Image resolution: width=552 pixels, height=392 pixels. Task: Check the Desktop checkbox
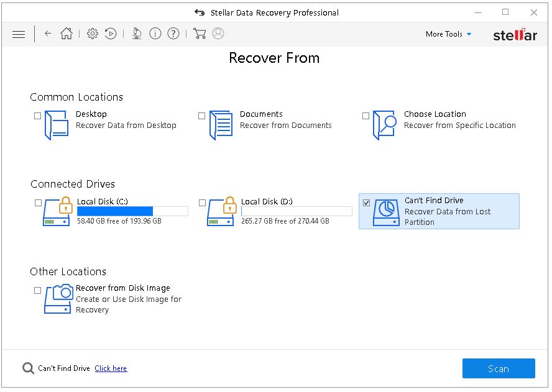(38, 116)
